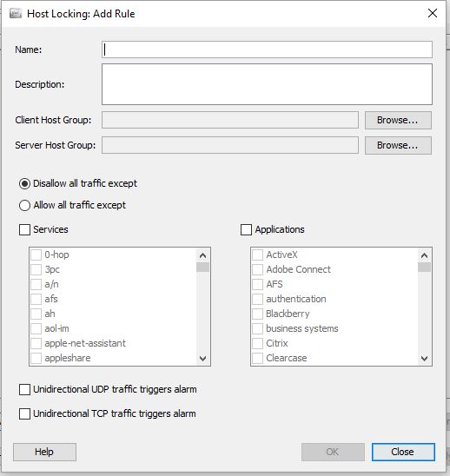
Task: Check the business systems application
Action: 257,328
